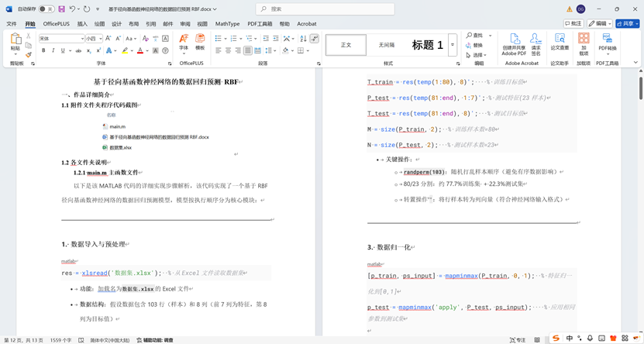
Task: Click the Cut scissors icon
Action: [x=29, y=36]
